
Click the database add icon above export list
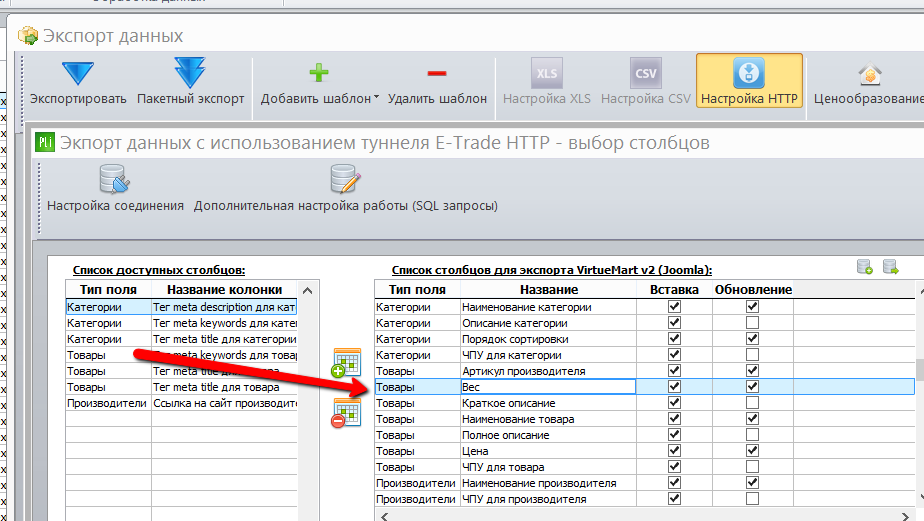pyautogui.click(x=864, y=268)
